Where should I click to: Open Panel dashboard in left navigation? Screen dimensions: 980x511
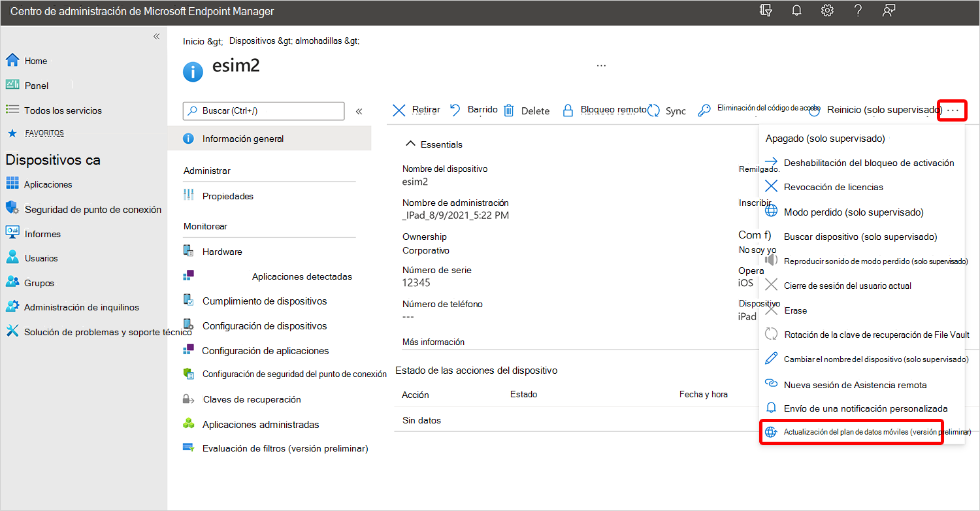(37, 86)
